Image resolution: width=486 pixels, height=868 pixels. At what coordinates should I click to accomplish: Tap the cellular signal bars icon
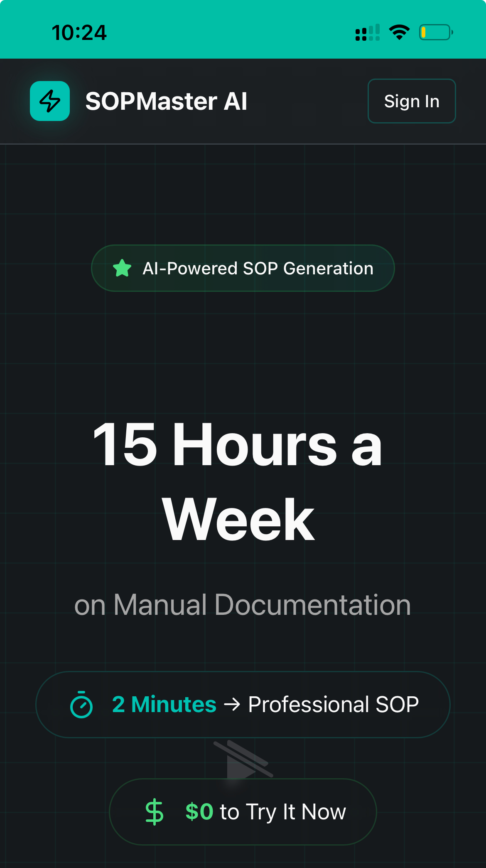pos(367,32)
